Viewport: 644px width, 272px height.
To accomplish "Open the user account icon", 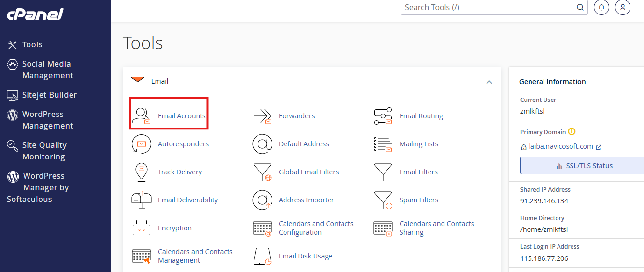I will pos(623,7).
